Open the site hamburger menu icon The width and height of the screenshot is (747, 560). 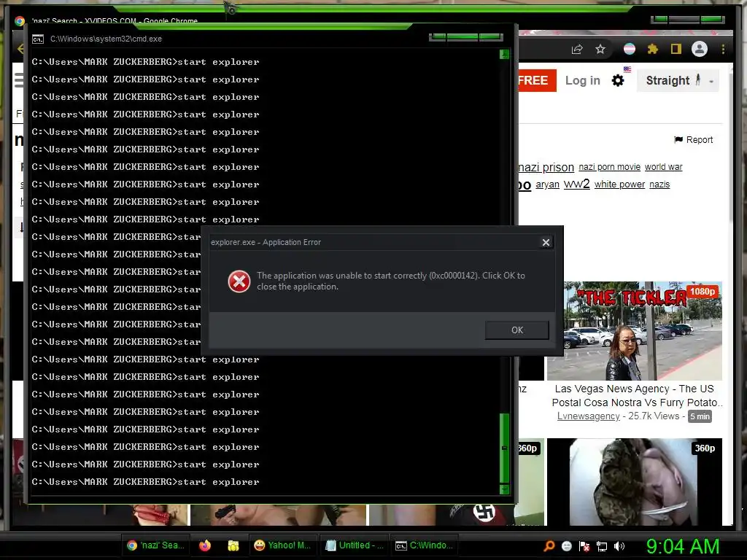coord(18,80)
